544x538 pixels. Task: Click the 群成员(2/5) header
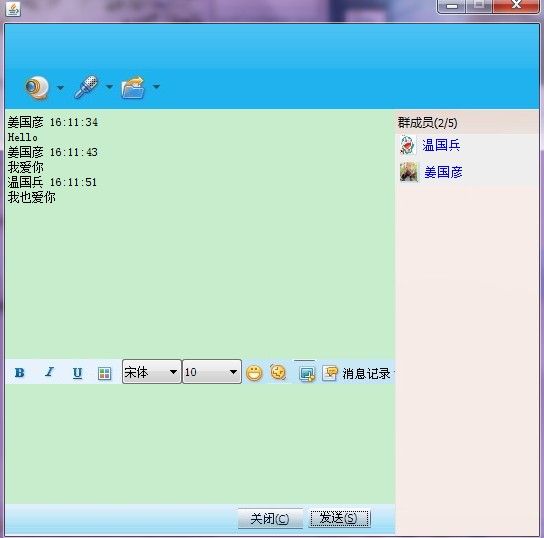click(x=427, y=123)
